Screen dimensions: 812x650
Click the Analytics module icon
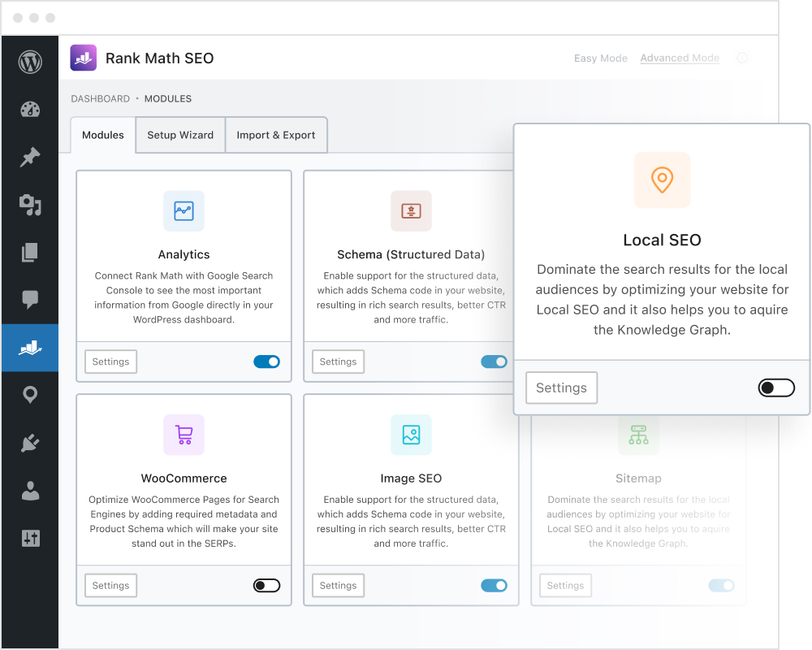(x=184, y=211)
